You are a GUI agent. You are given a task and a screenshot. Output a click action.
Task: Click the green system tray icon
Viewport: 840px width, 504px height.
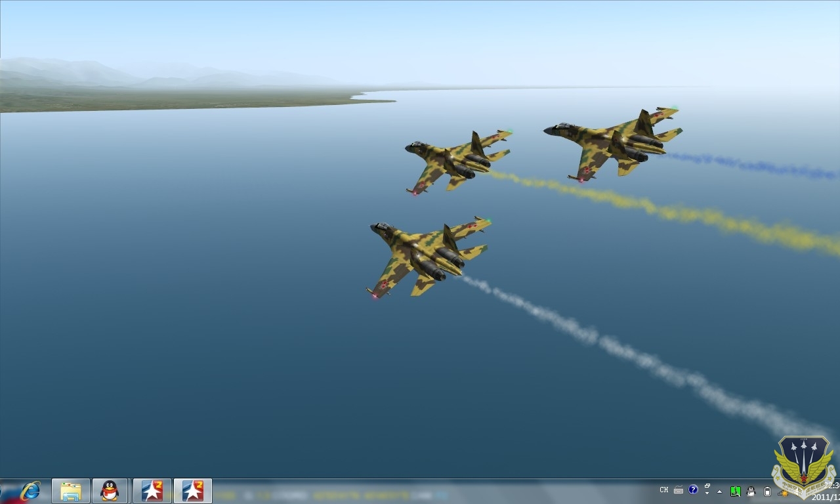pos(736,491)
